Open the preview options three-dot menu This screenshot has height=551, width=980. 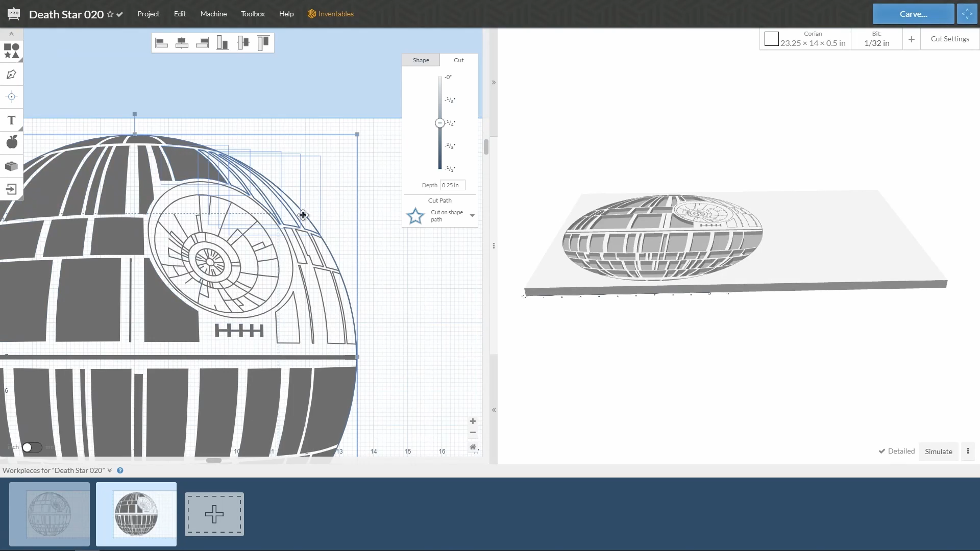tap(968, 451)
